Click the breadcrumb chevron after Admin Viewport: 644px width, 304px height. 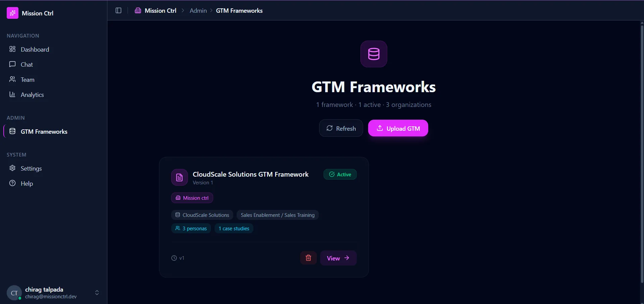211,10
